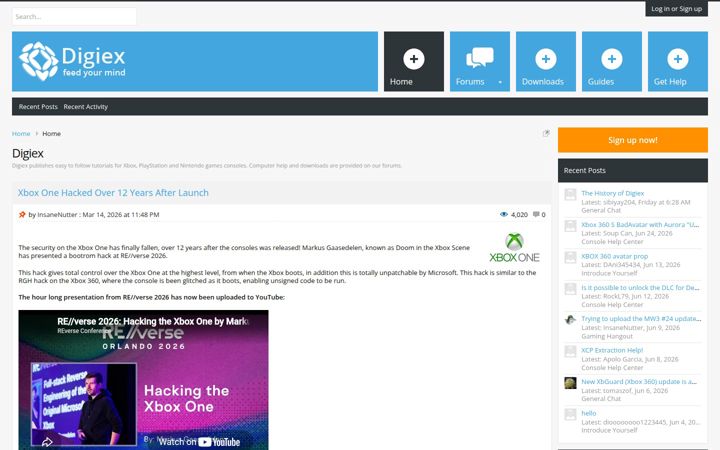Click the views eye icon showing 4,020

(504, 214)
